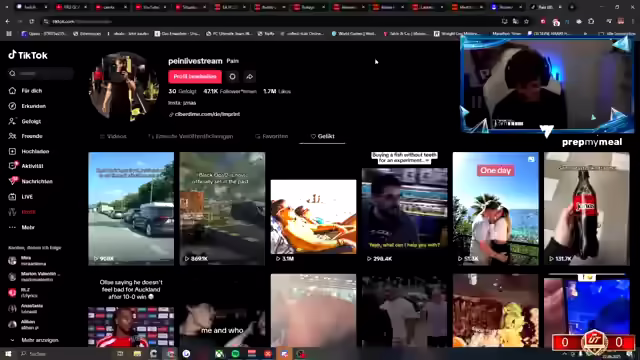Image resolution: width=640 pixels, height=360 pixels.
Task: Open the Erkunden explore page
Action: [x=27, y=106]
